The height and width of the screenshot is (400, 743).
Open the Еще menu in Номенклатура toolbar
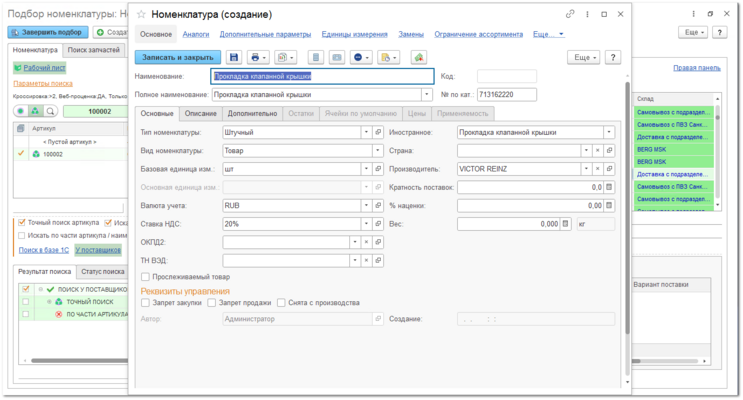tap(585, 57)
